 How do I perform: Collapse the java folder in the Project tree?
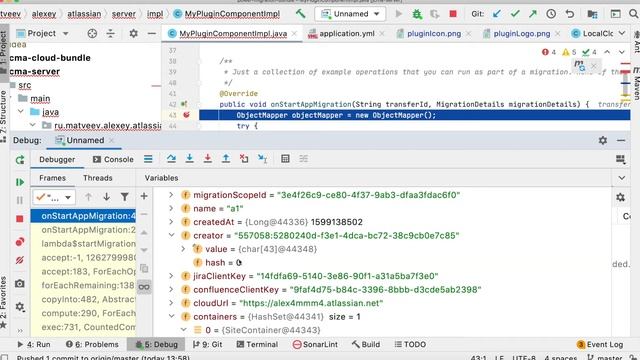(20, 112)
